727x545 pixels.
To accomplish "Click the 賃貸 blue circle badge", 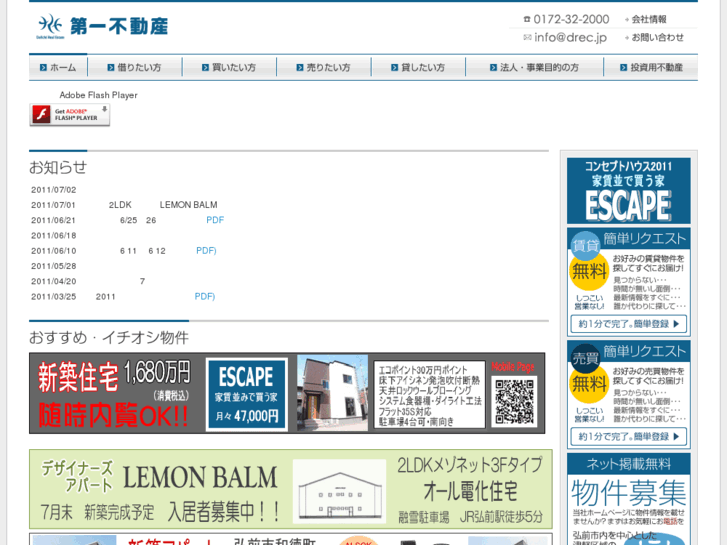I will [585, 244].
